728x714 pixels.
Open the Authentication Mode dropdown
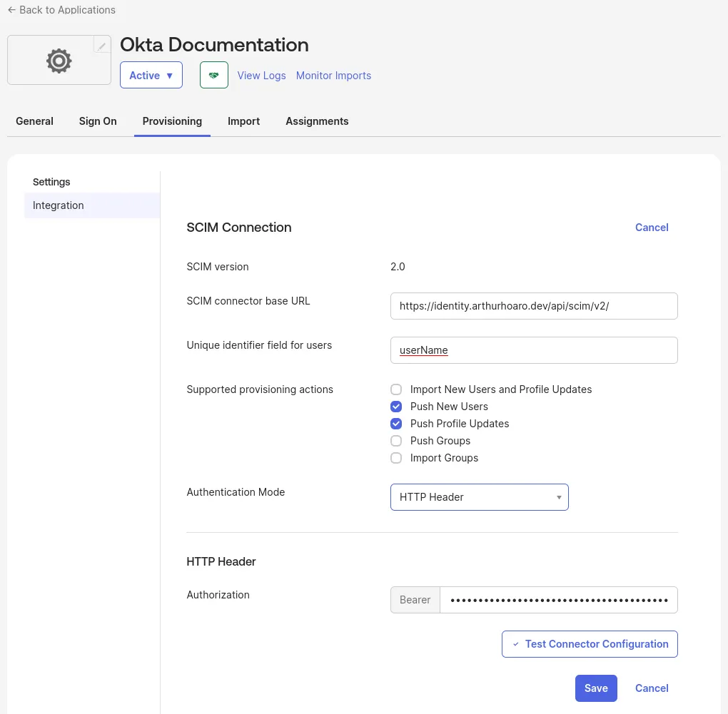(479, 497)
